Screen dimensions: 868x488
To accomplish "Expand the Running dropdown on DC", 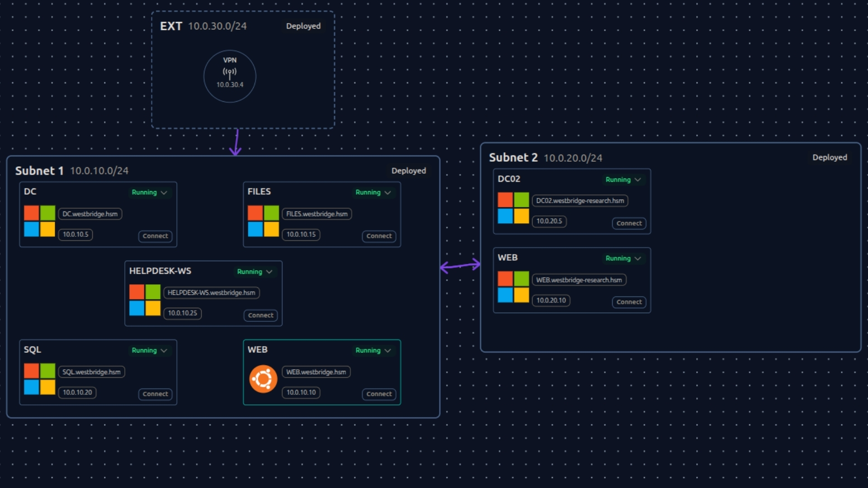I will click(x=149, y=192).
